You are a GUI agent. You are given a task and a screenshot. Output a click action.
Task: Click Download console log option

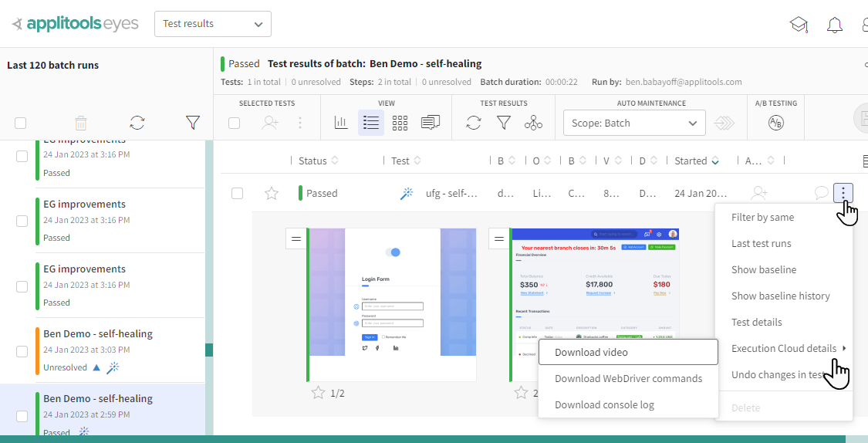tap(603, 404)
